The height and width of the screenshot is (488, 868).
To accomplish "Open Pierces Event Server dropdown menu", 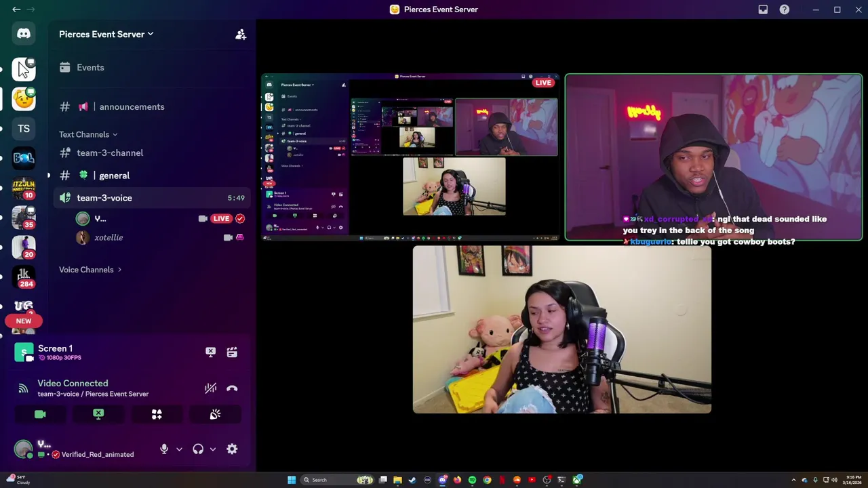I will click(106, 34).
